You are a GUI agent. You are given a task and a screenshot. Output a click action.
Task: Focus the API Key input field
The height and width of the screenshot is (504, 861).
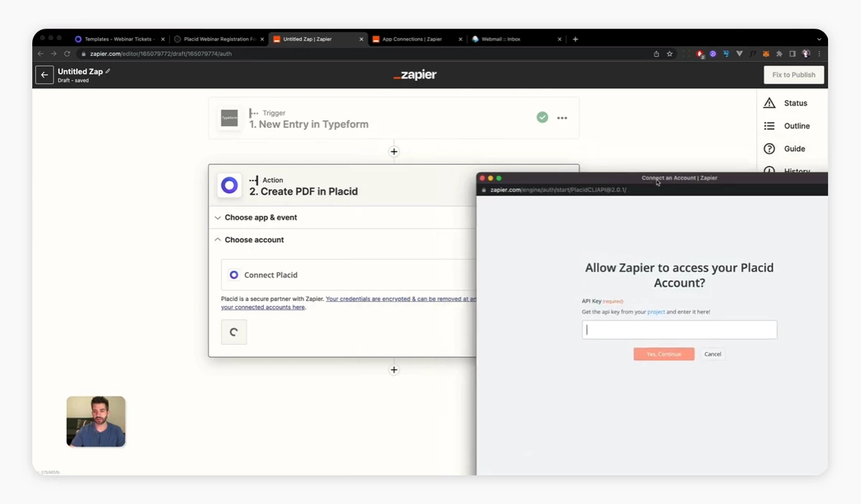point(679,330)
